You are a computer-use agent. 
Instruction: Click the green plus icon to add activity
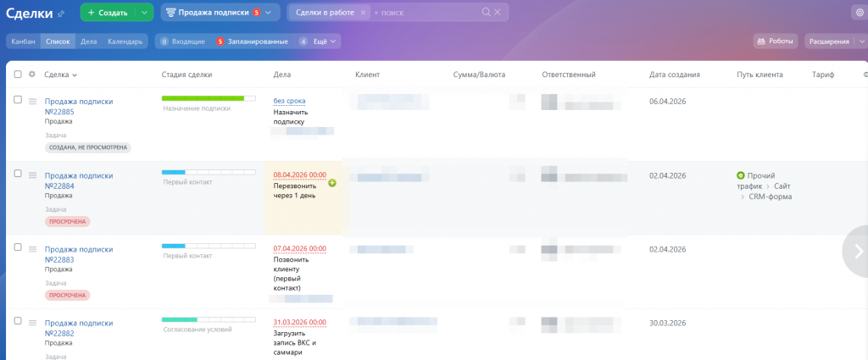[x=332, y=183]
